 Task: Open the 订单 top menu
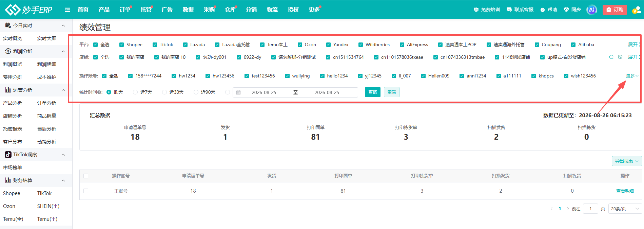pyautogui.click(x=125, y=10)
